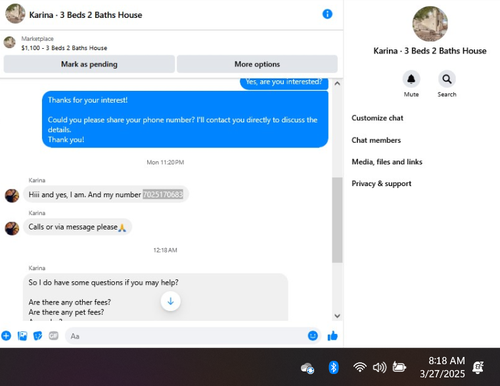The width and height of the screenshot is (500, 386).
Task: Click the side panel name 'Karina - 3 Beds 2 Baths House'
Action: coord(430,51)
